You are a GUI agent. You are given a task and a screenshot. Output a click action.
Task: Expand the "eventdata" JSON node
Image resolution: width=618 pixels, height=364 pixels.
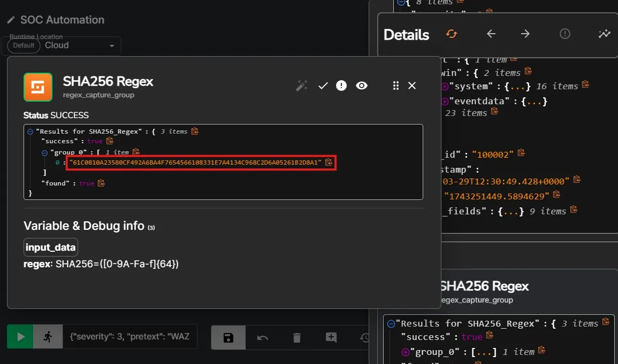pos(444,101)
